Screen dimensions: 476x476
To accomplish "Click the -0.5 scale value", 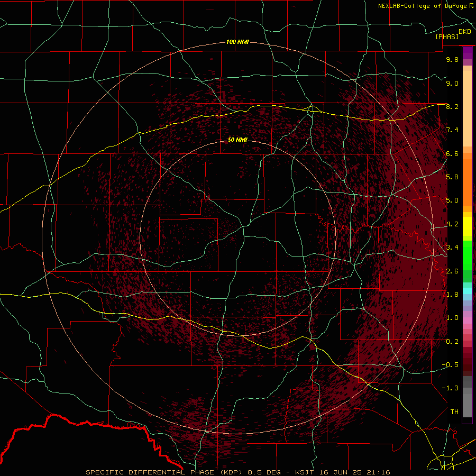I will 450,365.
